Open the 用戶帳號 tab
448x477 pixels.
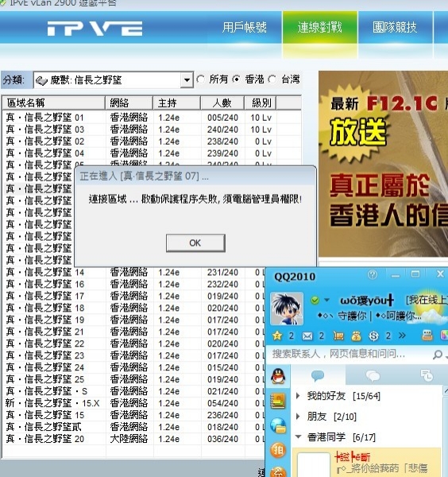coord(244,27)
